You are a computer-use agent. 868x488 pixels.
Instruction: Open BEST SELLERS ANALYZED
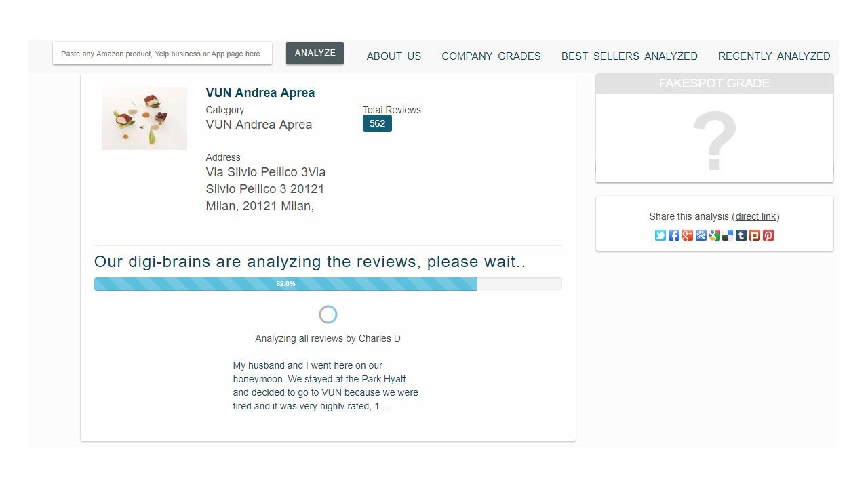[629, 56]
